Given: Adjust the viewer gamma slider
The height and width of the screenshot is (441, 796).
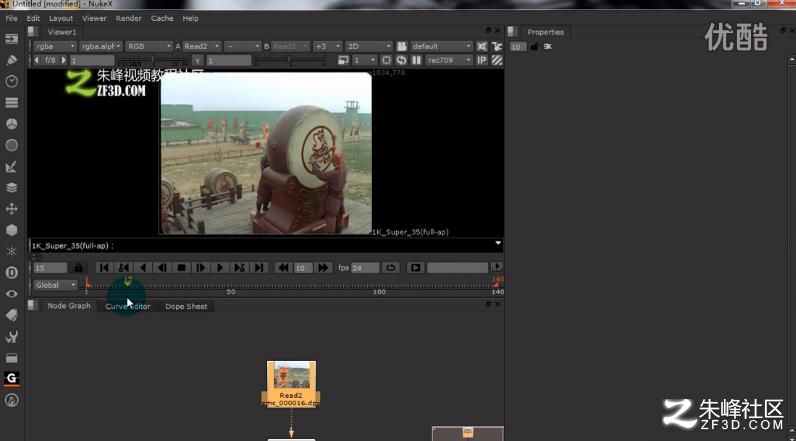Looking at the screenshot, I should tap(289, 61).
